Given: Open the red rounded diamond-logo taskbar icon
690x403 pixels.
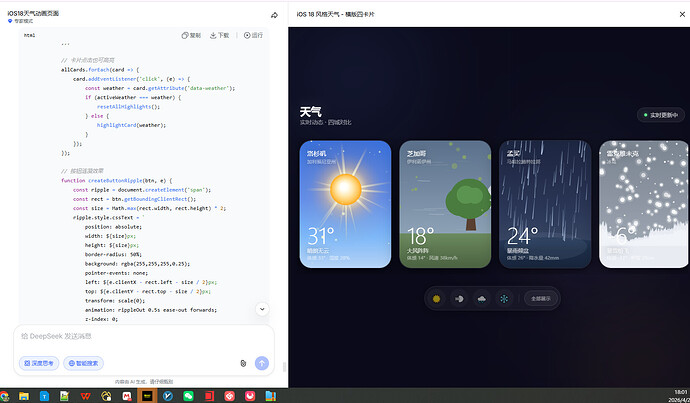Looking at the screenshot, I should pos(229,396).
